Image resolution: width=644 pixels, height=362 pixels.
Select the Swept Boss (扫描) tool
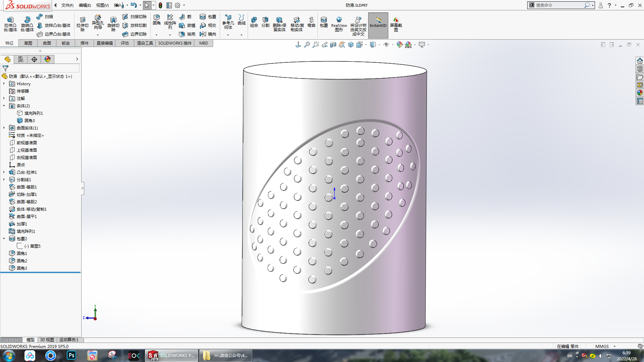[45, 17]
